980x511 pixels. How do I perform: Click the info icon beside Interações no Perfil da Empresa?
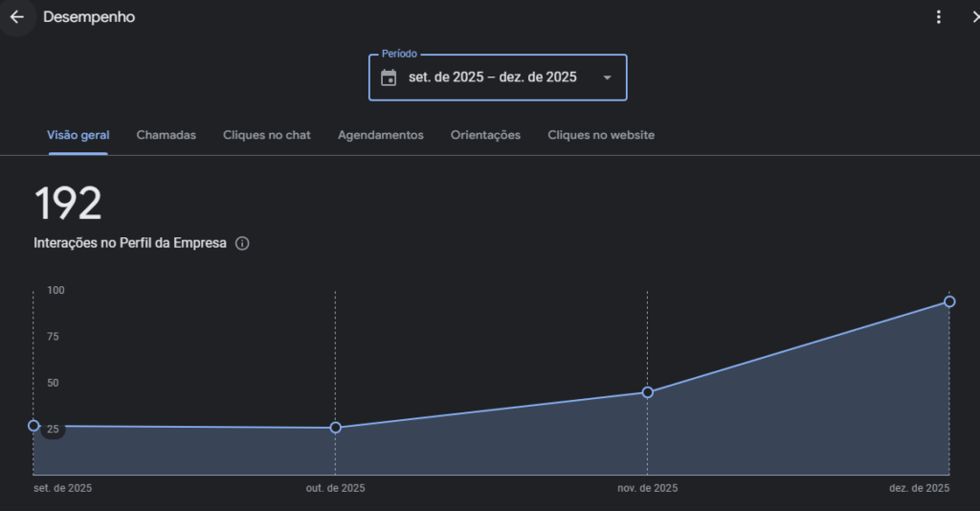pyautogui.click(x=242, y=243)
